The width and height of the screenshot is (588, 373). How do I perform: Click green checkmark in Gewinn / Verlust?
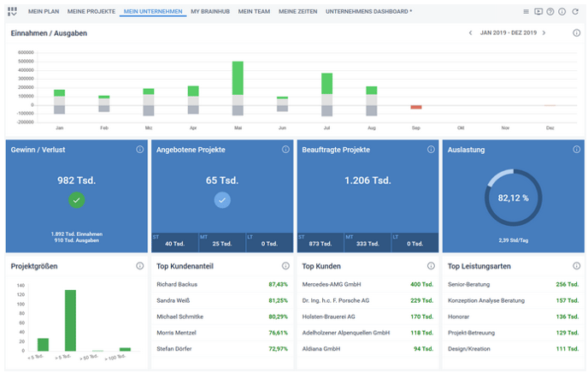pyautogui.click(x=78, y=200)
